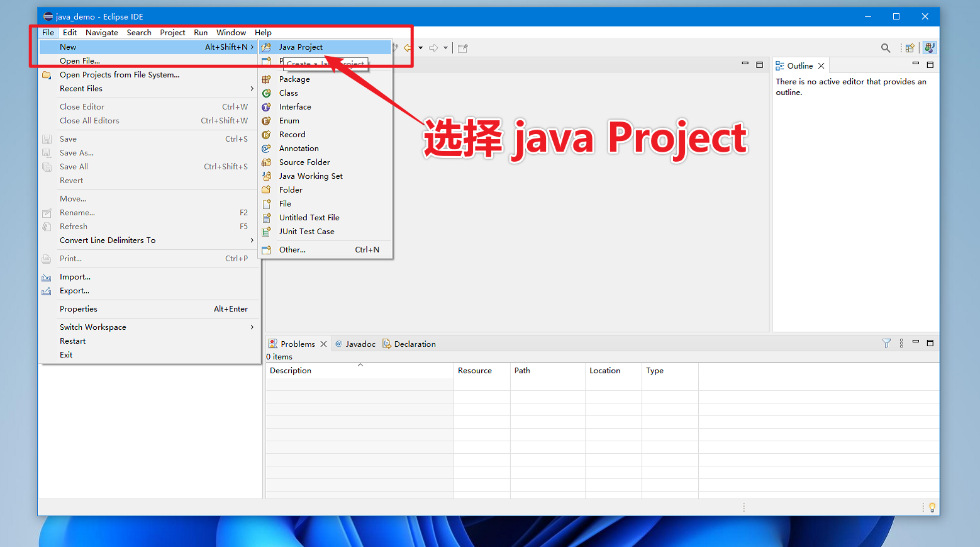Image resolution: width=980 pixels, height=547 pixels.
Task: Switch to Java perspective icon
Action: pos(930,48)
